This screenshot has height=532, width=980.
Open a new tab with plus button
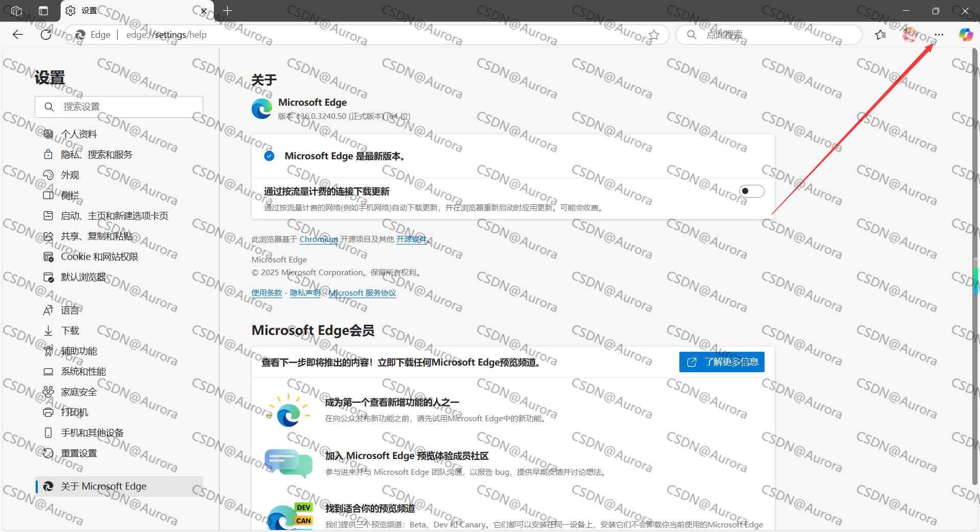[227, 11]
